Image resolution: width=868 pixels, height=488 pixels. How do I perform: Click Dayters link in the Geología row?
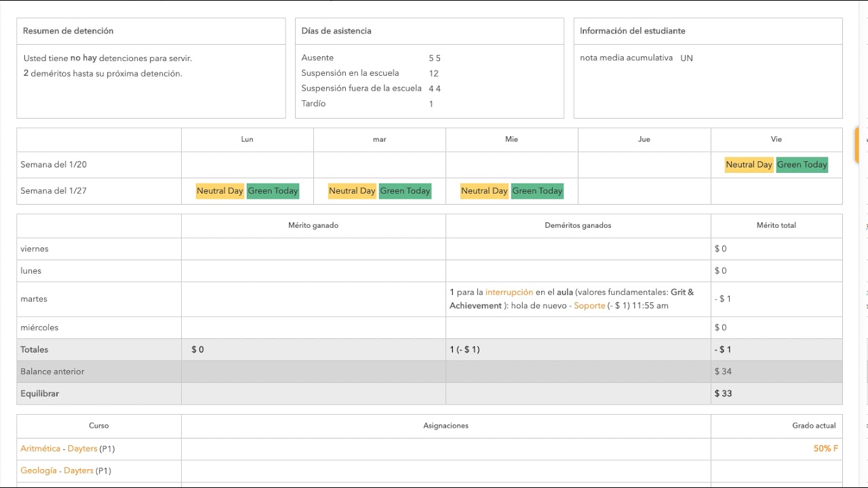tap(78, 470)
